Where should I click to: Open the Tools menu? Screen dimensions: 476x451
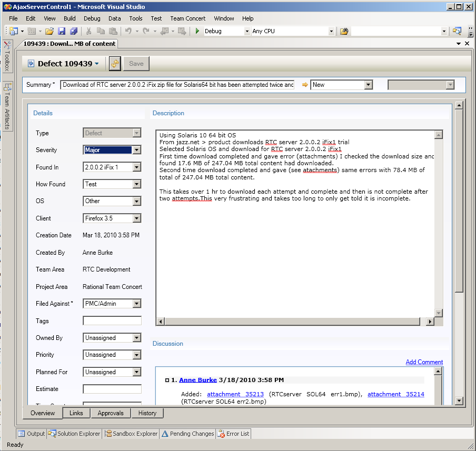pyautogui.click(x=136, y=18)
